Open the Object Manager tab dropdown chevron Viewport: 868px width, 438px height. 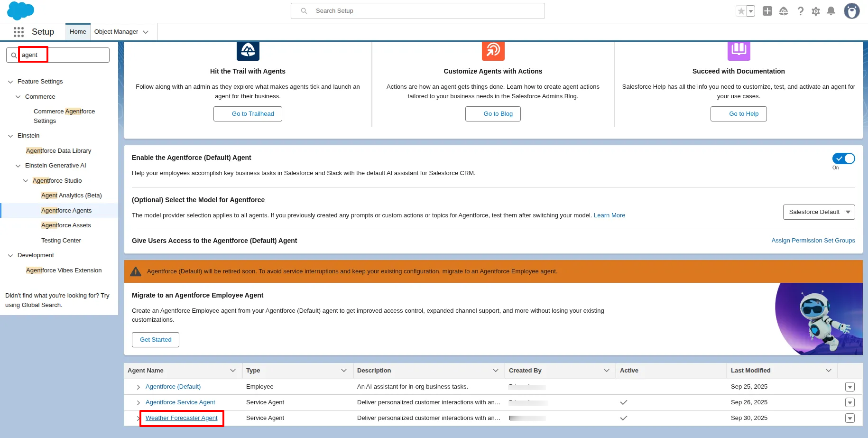[x=146, y=32]
